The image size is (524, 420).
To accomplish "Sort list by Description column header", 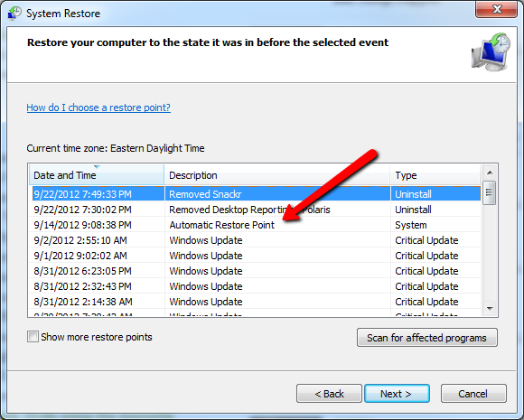I will (277, 174).
